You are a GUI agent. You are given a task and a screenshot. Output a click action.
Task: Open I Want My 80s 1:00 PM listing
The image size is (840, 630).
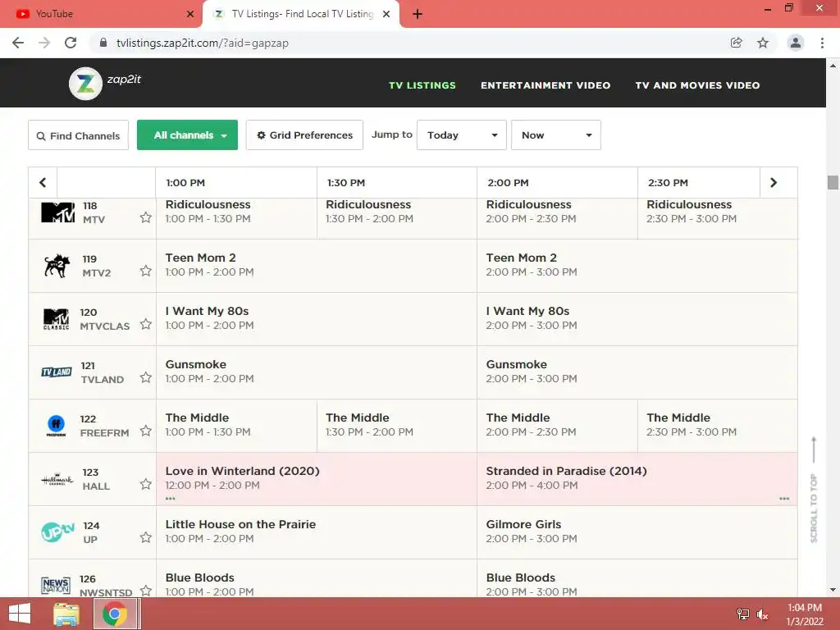point(317,319)
